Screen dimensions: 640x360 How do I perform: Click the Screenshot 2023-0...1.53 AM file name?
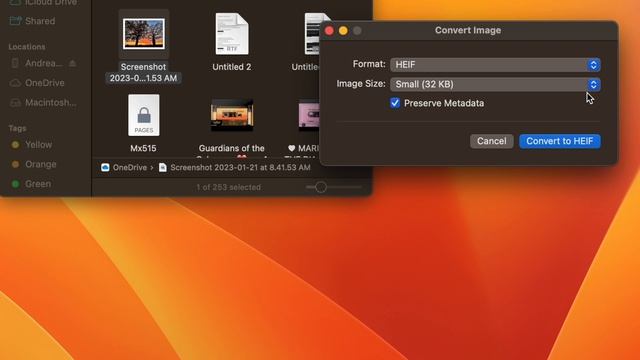(x=143, y=72)
